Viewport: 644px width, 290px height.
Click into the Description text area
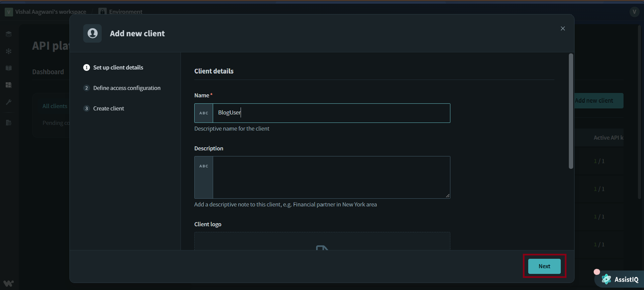[x=331, y=177]
